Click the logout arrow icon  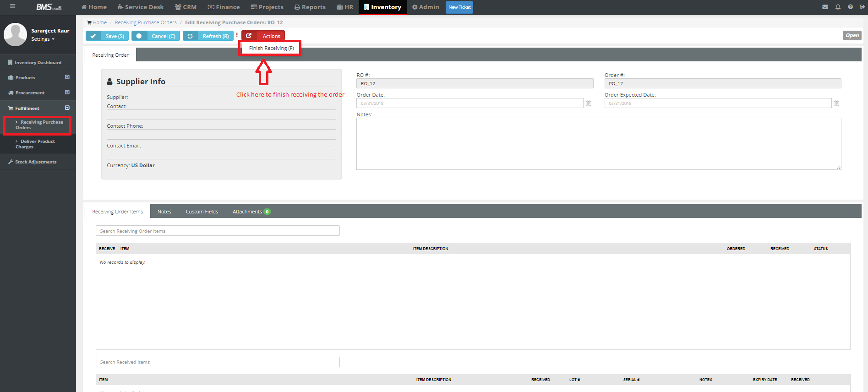(x=863, y=7)
